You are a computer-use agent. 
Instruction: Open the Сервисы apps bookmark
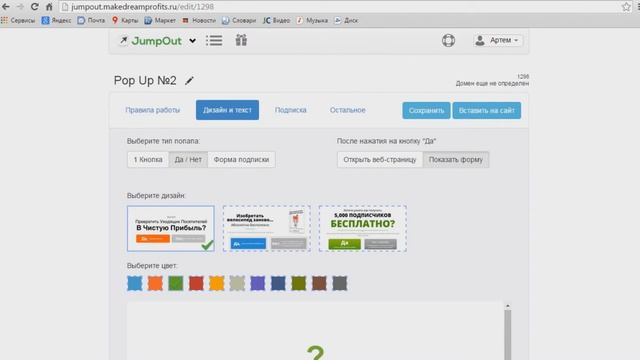[x=18, y=20]
